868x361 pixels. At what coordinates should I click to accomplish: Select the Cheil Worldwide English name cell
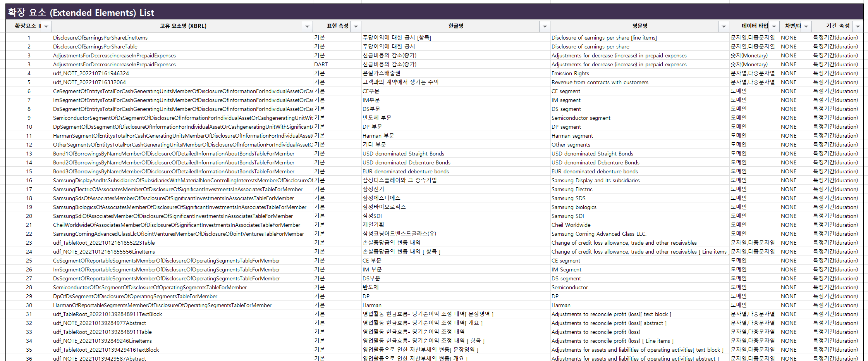coord(571,225)
